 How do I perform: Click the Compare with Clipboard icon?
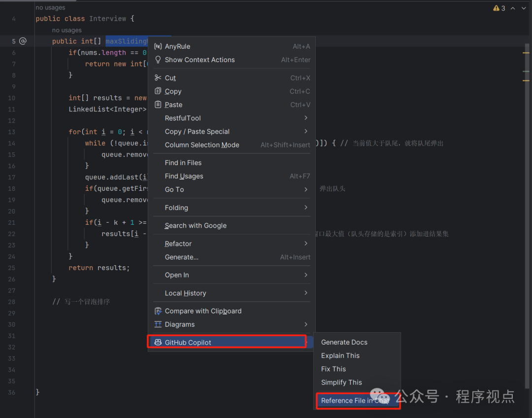(x=158, y=311)
